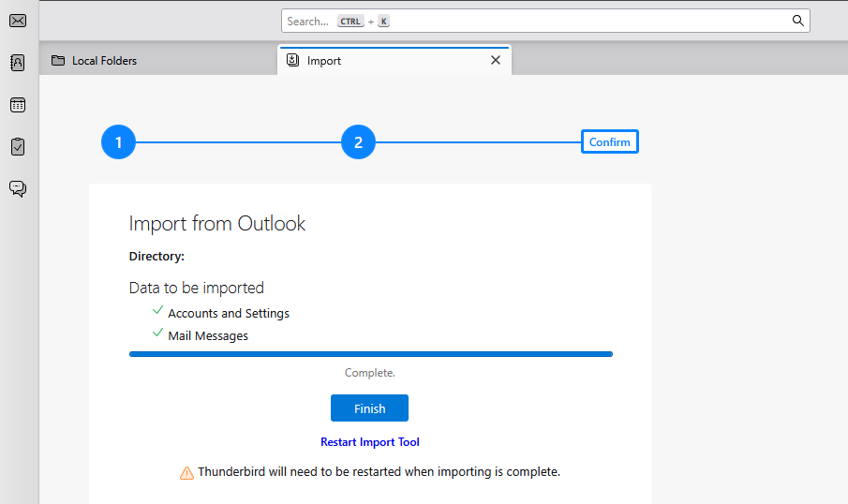Click the Thunderbird restart notice text
The width and height of the screenshot is (848, 504).
click(379, 471)
